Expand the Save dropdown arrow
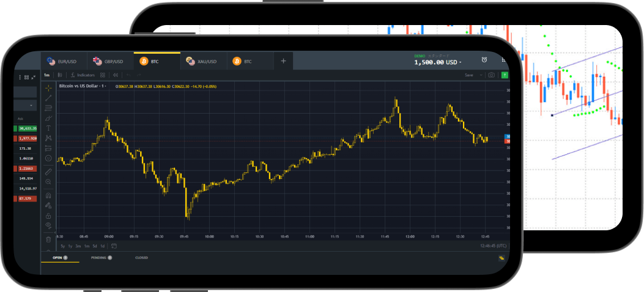Viewport: 644px width, 292px height. point(481,75)
